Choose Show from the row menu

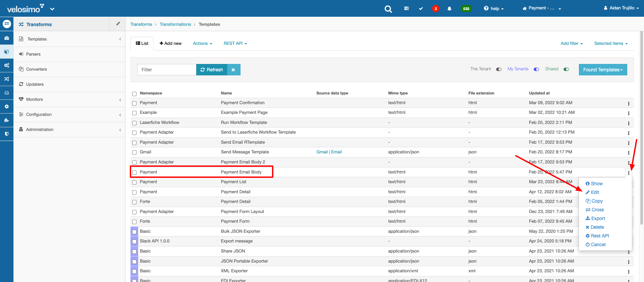(x=594, y=184)
